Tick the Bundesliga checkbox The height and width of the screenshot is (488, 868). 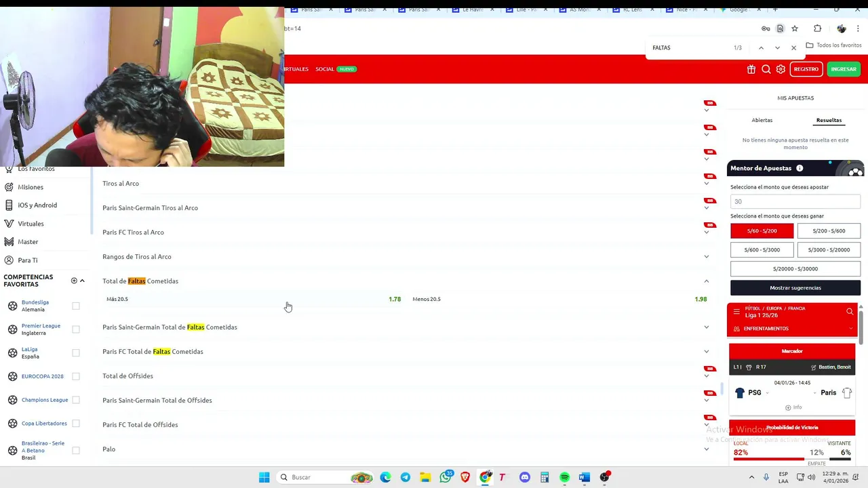(76, 306)
